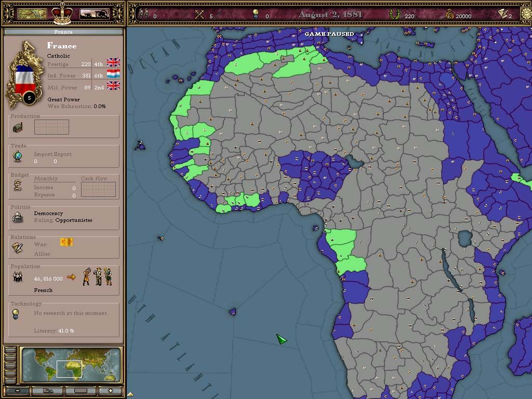The image size is (532, 399).
Task: Click the GAME PAUSED banner
Action: [329, 34]
